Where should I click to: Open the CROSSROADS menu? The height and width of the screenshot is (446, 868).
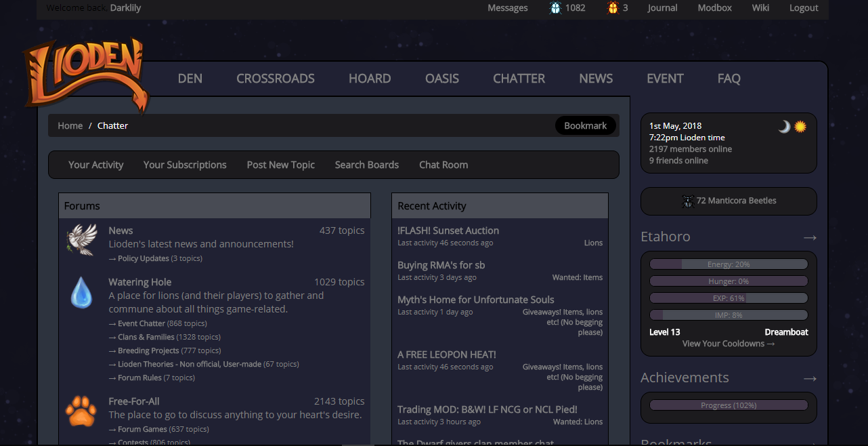pyautogui.click(x=275, y=79)
